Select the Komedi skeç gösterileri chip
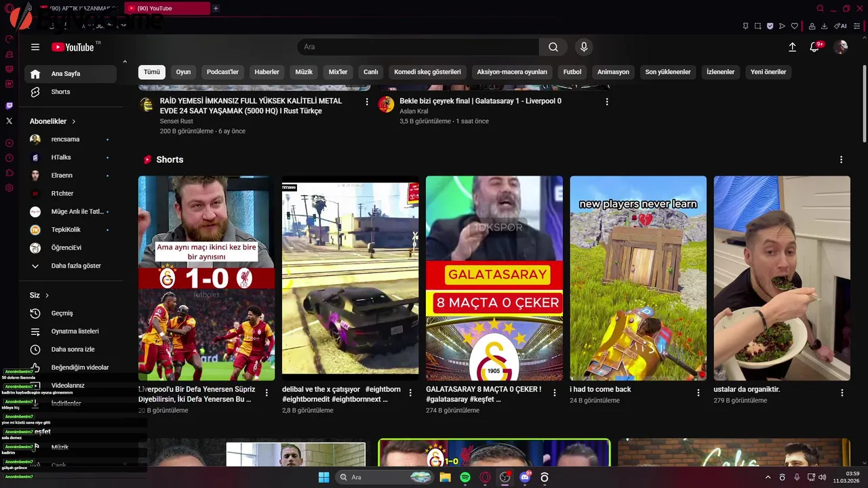 click(427, 72)
